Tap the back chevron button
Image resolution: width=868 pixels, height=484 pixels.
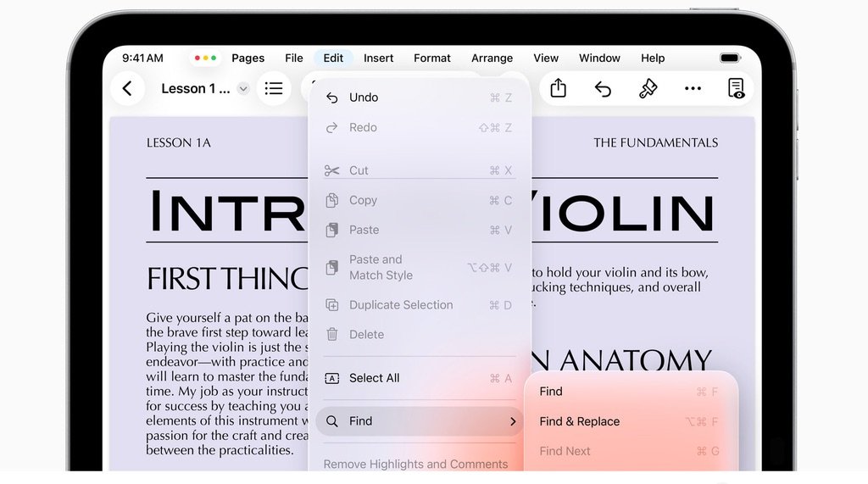click(127, 89)
